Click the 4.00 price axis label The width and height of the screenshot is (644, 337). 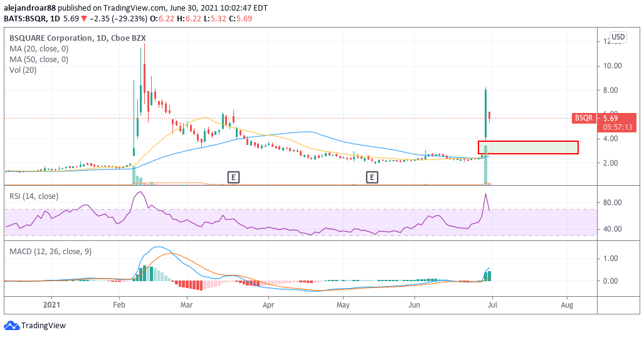click(610, 139)
